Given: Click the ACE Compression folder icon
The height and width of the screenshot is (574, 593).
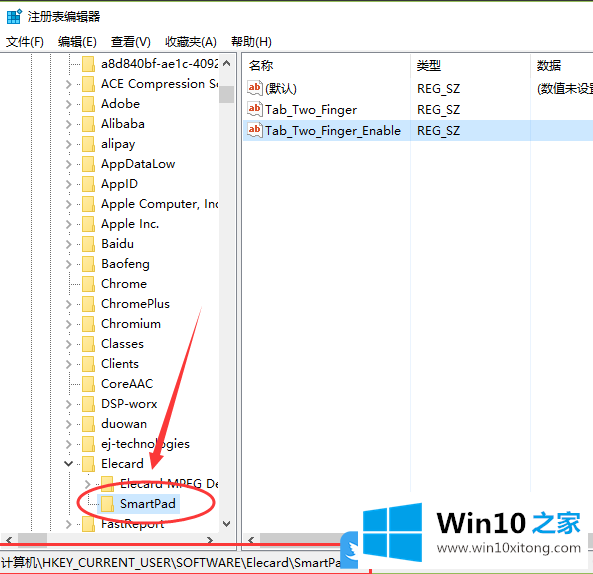Looking at the screenshot, I should (x=88, y=84).
